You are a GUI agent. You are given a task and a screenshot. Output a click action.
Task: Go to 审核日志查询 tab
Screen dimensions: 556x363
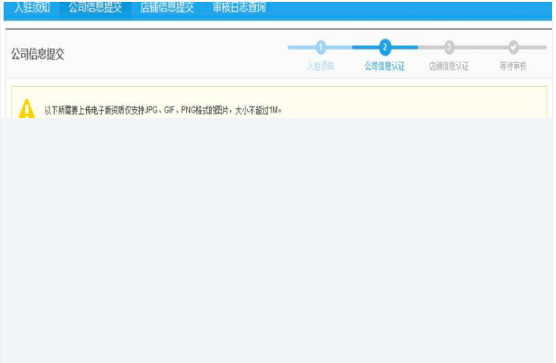(239, 8)
